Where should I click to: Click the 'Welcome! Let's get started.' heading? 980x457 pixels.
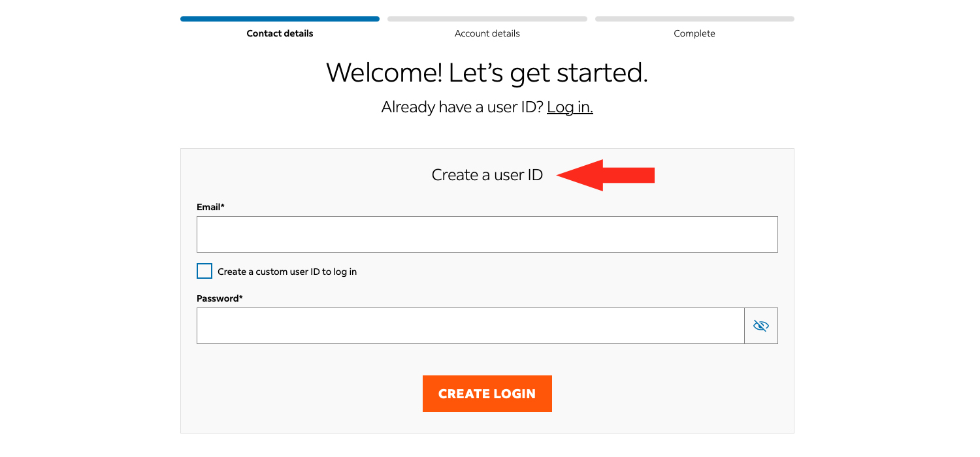[x=487, y=72]
